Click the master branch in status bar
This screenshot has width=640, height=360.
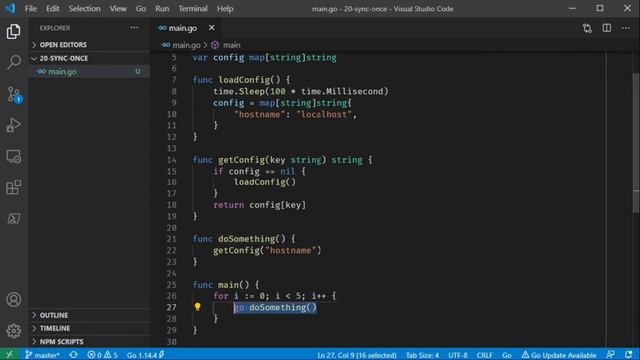pos(42,355)
